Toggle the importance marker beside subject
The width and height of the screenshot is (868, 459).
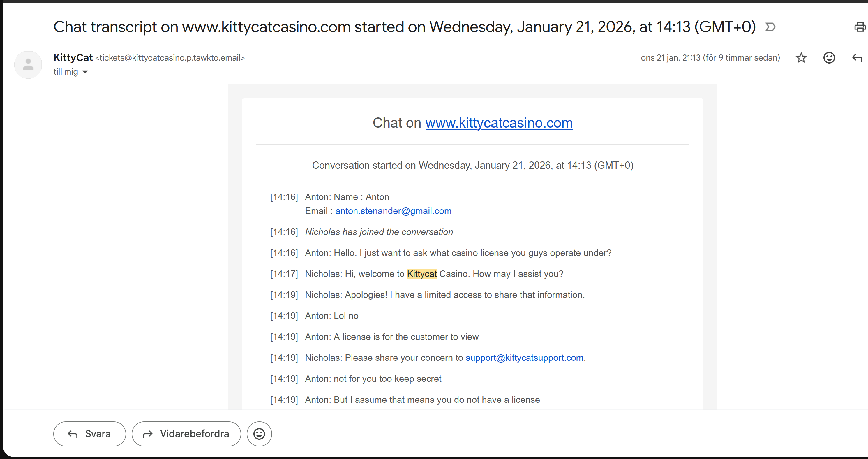[770, 27]
